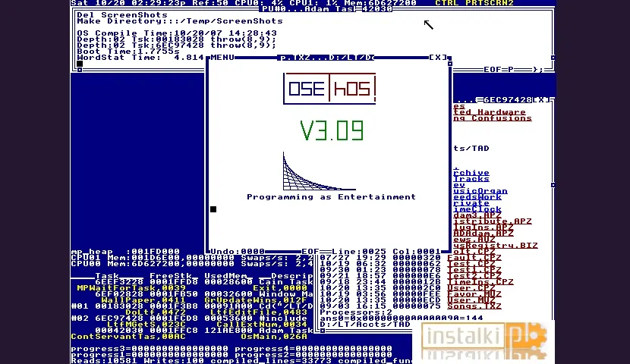Open the MENU label on the front window

tap(222, 58)
